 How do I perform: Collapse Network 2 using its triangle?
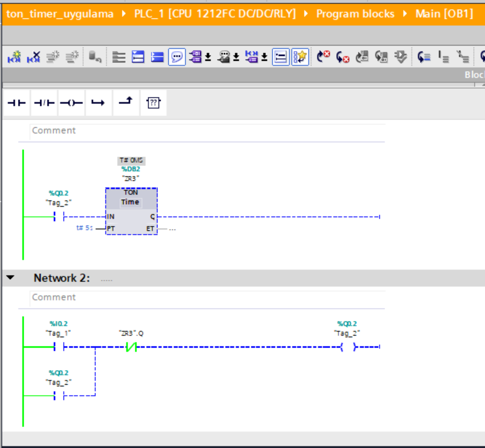(x=11, y=278)
